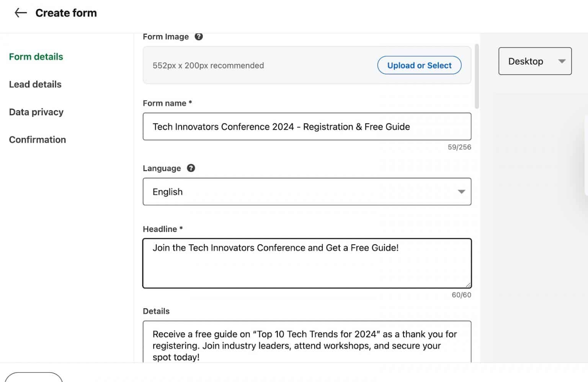
Task: Select the Confirmation section
Action: point(37,140)
